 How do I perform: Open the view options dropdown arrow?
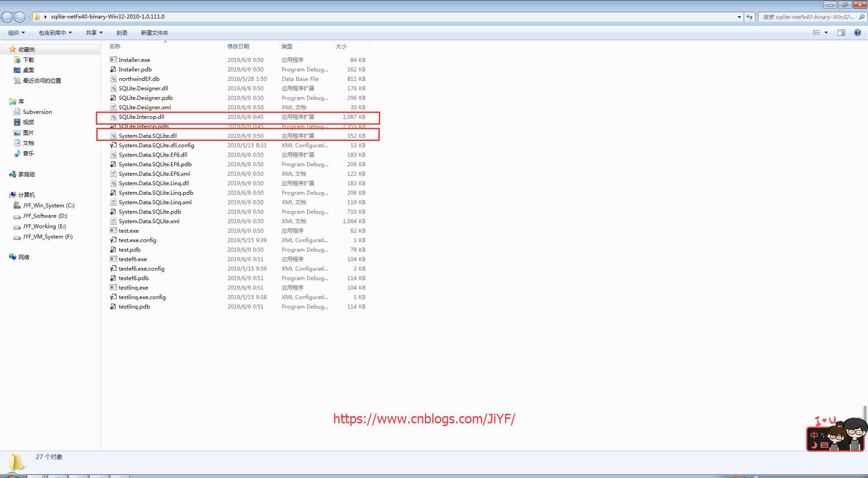pyautogui.click(x=826, y=33)
